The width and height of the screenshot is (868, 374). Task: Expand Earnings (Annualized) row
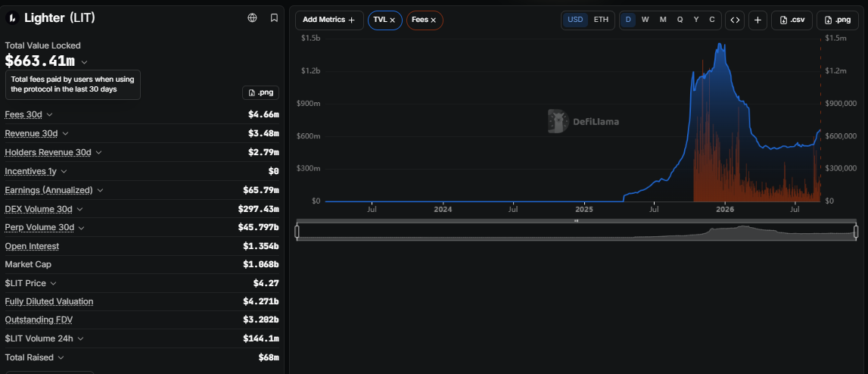click(x=100, y=190)
